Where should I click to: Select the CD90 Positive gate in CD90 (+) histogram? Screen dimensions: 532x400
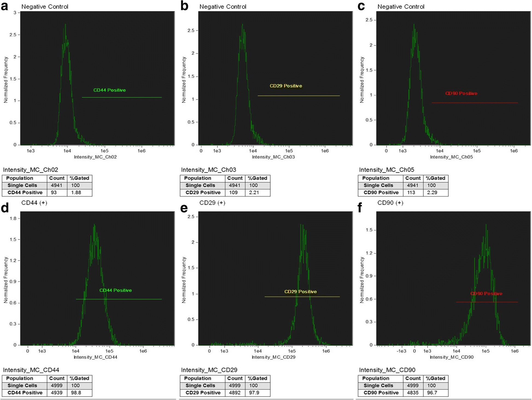(x=487, y=302)
